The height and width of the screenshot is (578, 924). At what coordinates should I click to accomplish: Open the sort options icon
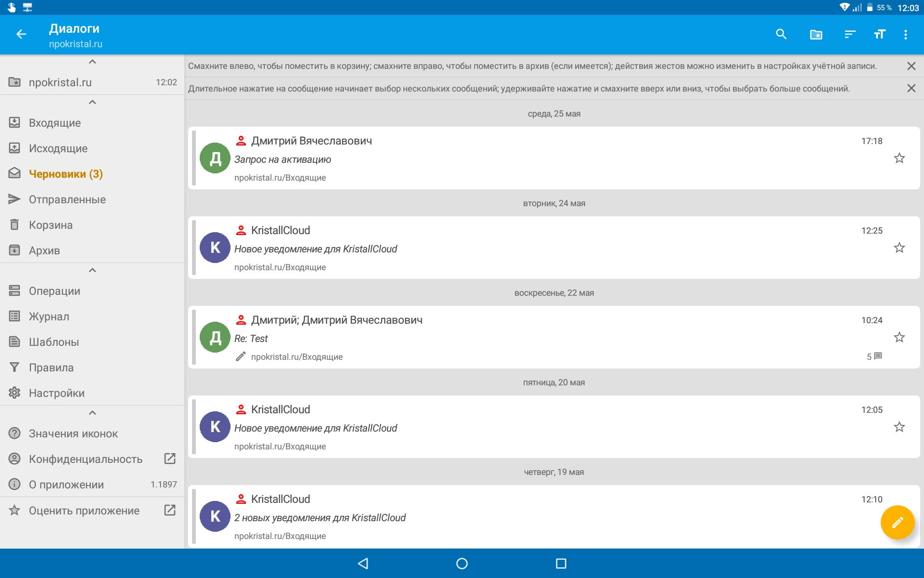click(x=850, y=34)
